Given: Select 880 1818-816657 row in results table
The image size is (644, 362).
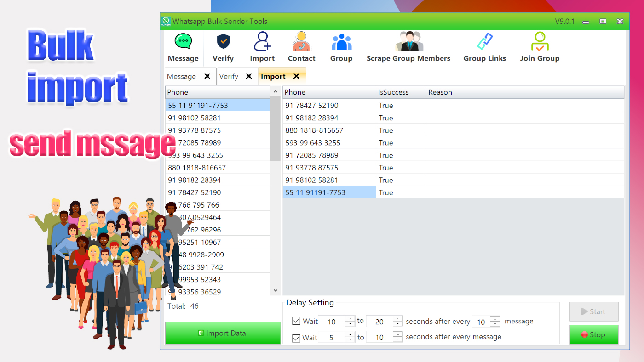Looking at the screenshot, I should pos(454,130).
